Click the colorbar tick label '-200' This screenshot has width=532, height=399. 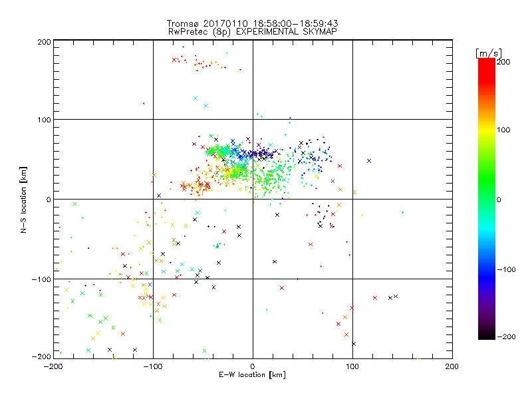(506, 337)
